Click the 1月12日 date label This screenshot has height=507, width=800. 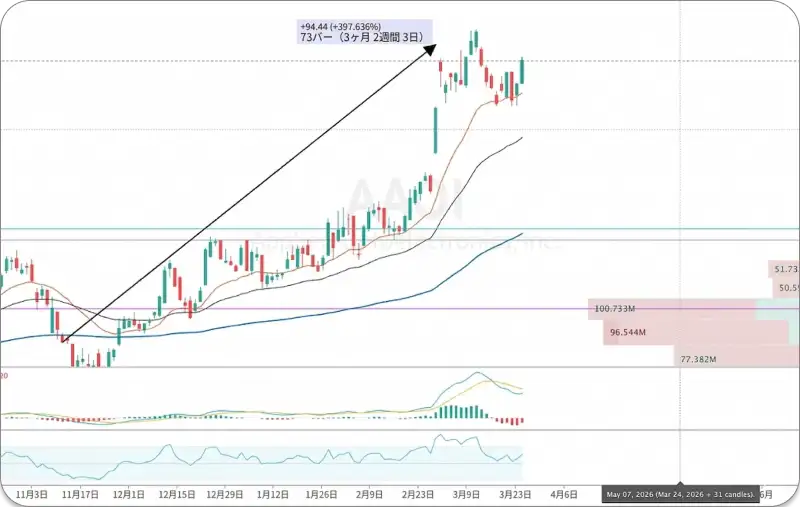click(x=272, y=494)
